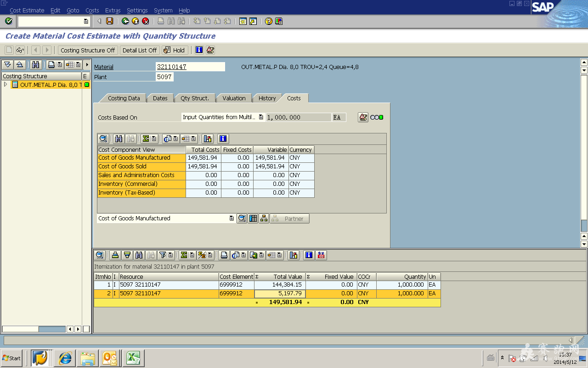This screenshot has height=368, width=588.
Task: Click the hierarchy icon left of the Partner button
Action: (x=264, y=218)
